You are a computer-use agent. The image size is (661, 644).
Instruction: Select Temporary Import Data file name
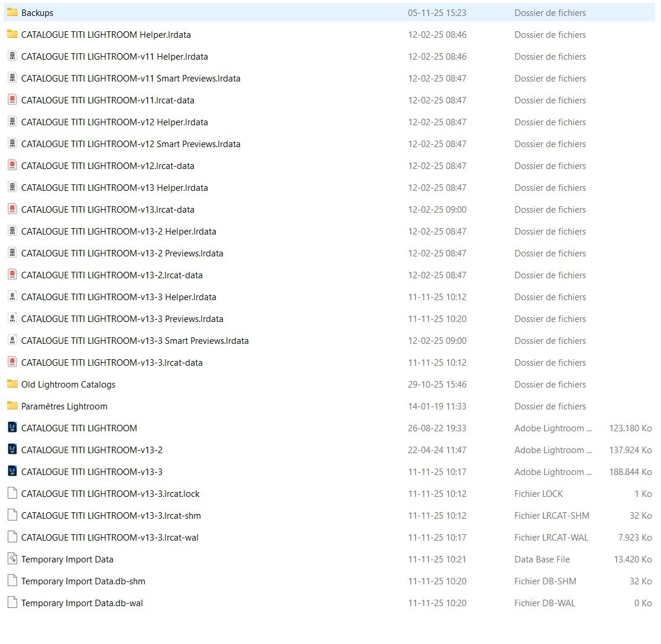coord(67,560)
